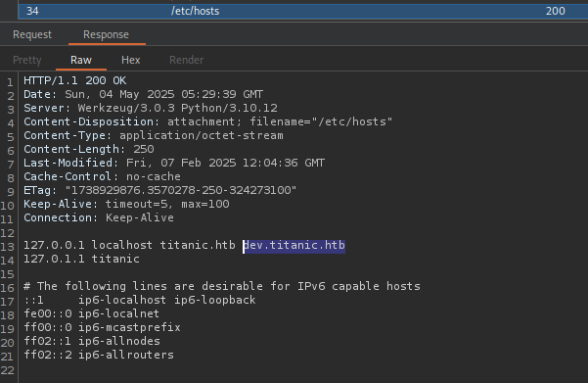This screenshot has height=383, width=588.
Task: Place cursor on the HTTP/1.1 200 OK line
Action: (75, 80)
